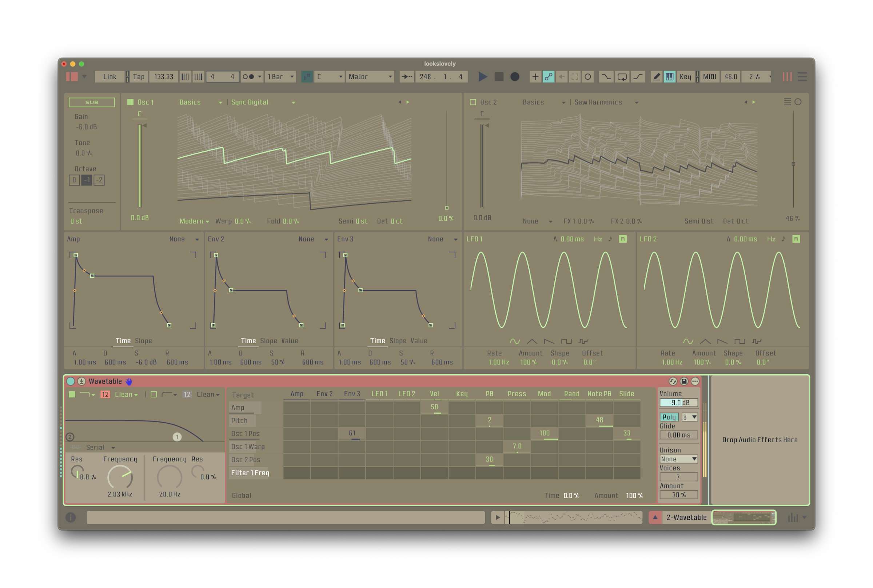Enable the loop switch icon

pos(622,76)
